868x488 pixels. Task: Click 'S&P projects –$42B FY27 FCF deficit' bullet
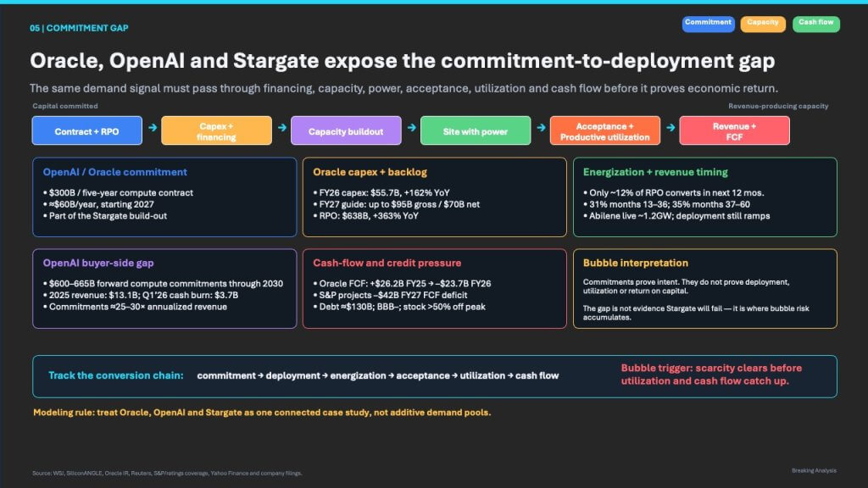point(390,295)
